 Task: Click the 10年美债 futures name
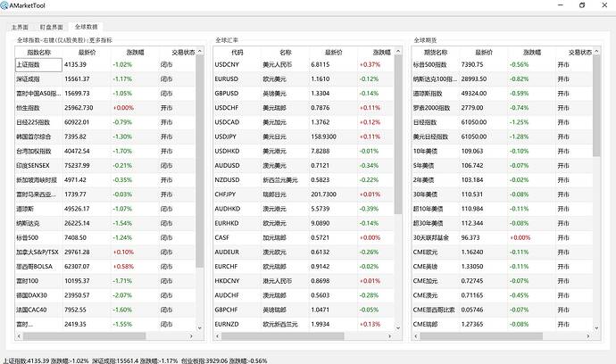pyautogui.click(x=425, y=151)
